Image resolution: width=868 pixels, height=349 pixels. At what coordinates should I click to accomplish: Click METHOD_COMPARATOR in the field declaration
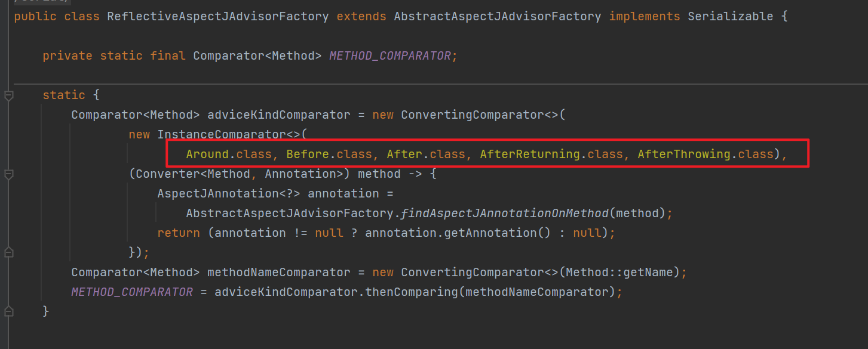tap(389, 55)
